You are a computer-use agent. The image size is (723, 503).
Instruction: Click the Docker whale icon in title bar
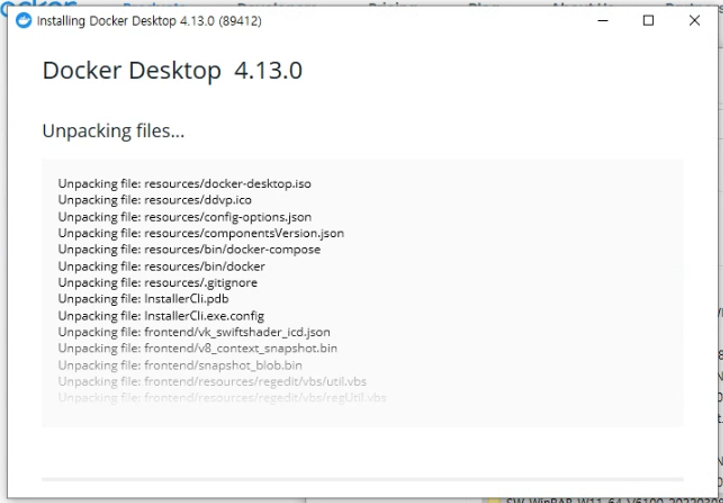tap(24, 21)
